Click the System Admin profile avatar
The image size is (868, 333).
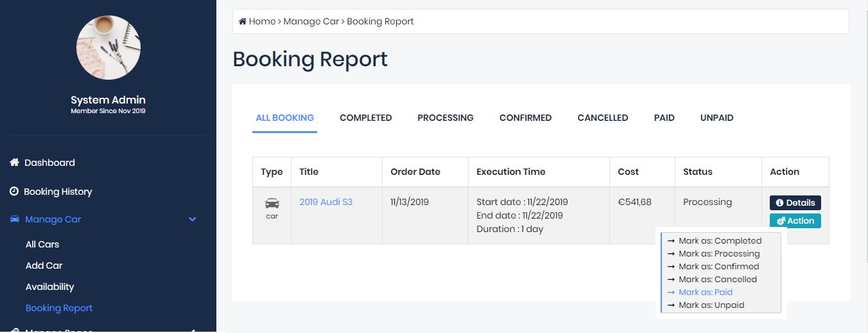coord(108,48)
